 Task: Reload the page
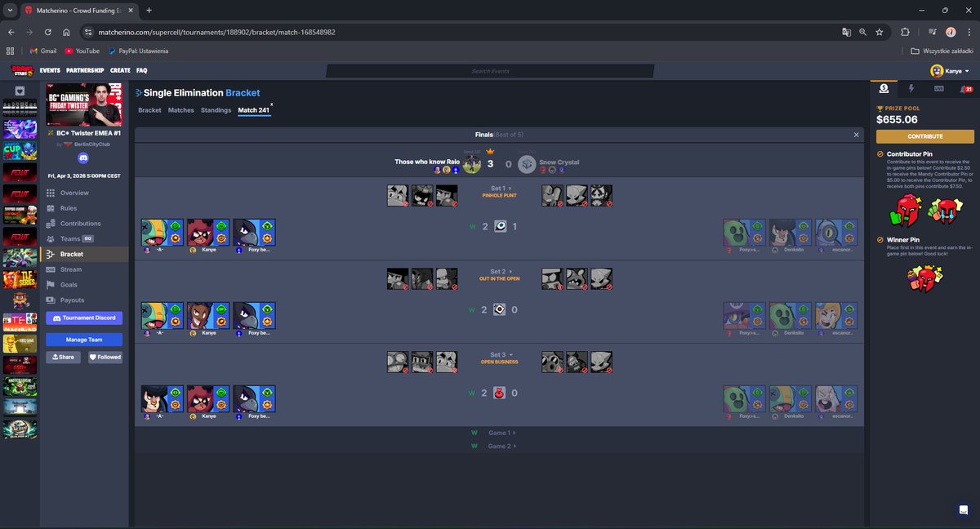point(48,32)
